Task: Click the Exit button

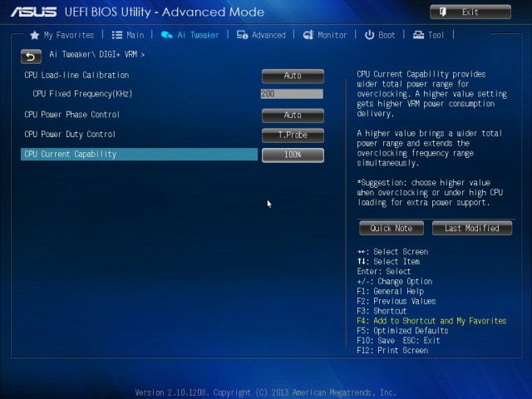Action: (470, 12)
